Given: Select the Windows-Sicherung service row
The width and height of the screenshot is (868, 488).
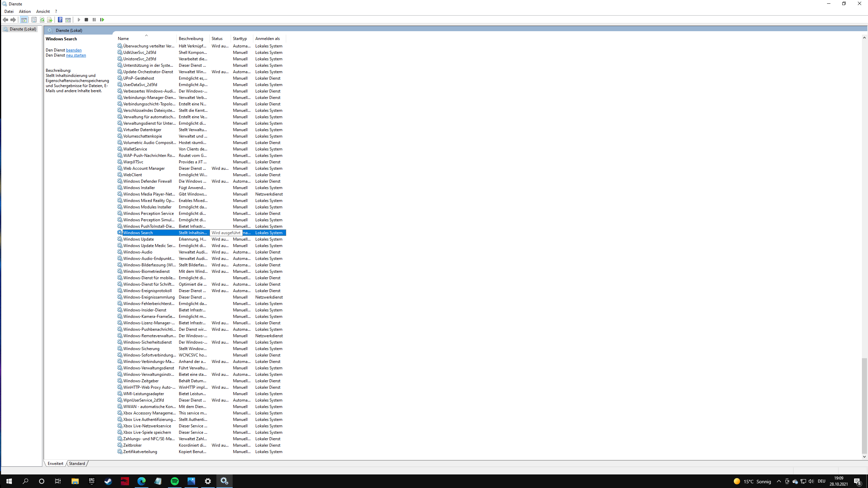Looking at the screenshot, I should tap(202, 349).
